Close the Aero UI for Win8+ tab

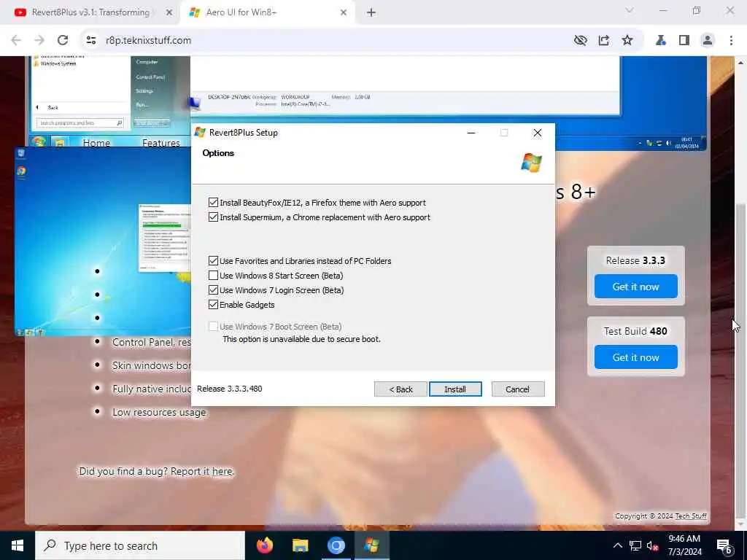[x=344, y=13]
